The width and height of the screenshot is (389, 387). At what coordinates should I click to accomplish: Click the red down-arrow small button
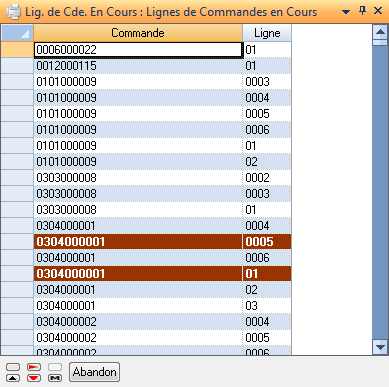click(x=34, y=378)
